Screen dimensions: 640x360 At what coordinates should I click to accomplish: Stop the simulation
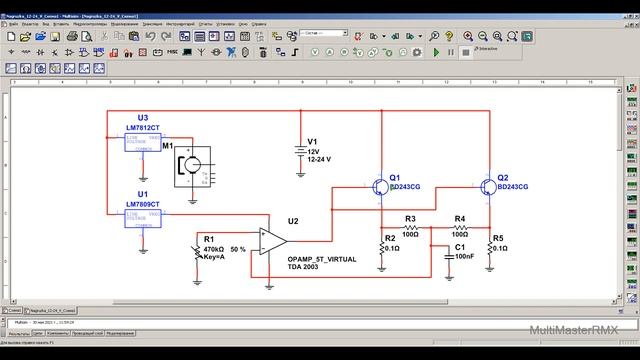coord(466,52)
